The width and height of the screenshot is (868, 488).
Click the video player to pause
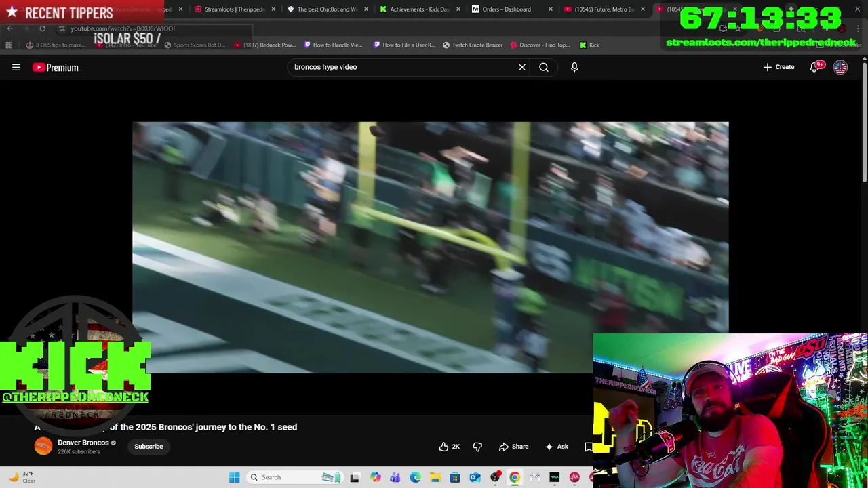[x=431, y=247]
